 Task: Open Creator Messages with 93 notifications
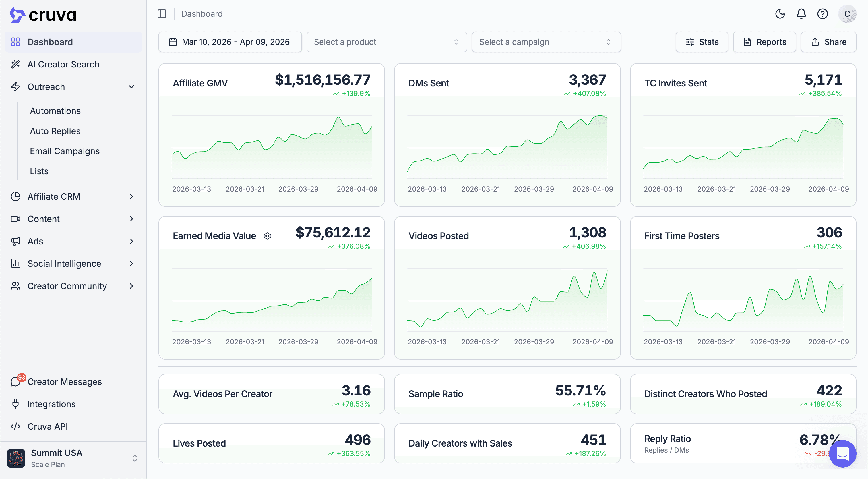[x=64, y=382]
